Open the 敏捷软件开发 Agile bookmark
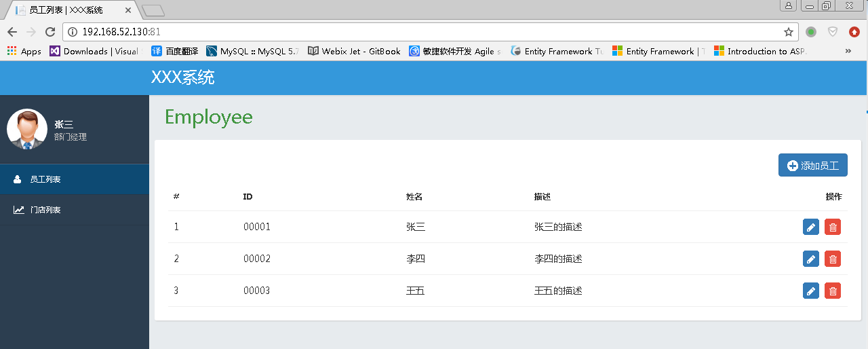 (455, 51)
